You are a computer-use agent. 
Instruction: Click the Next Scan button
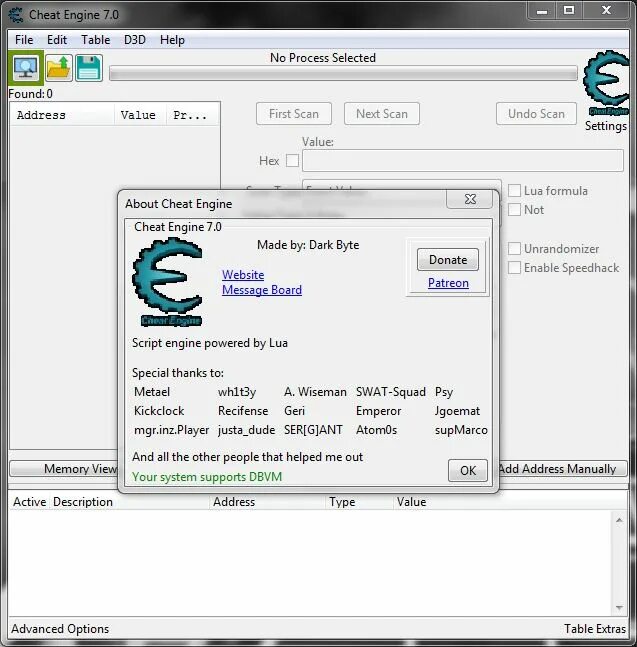[382, 113]
